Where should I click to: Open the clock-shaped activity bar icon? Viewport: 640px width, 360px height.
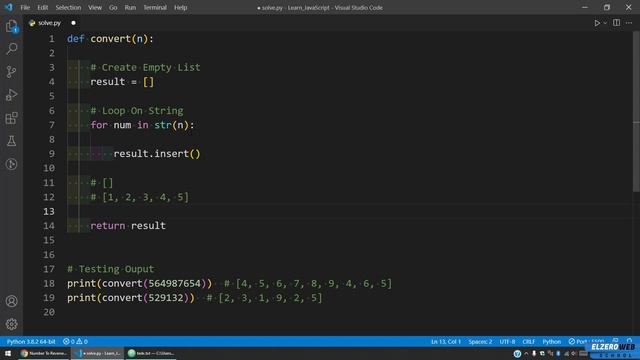11,164
